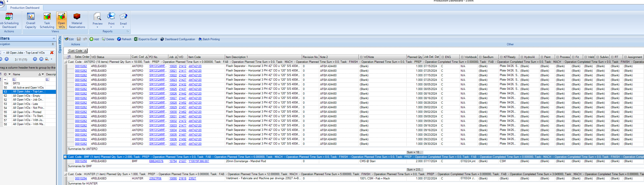Select the Open WOs view

61,20
